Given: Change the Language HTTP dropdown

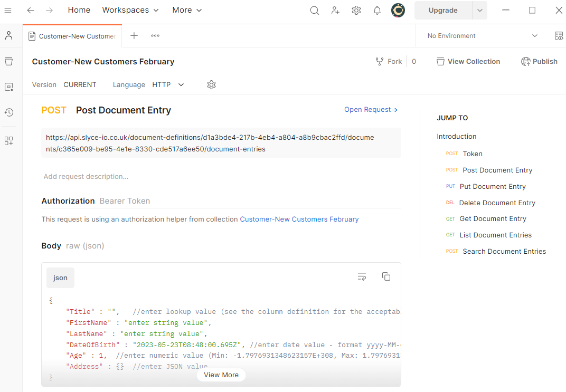Looking at the screenshot, I should click(168, 85).
